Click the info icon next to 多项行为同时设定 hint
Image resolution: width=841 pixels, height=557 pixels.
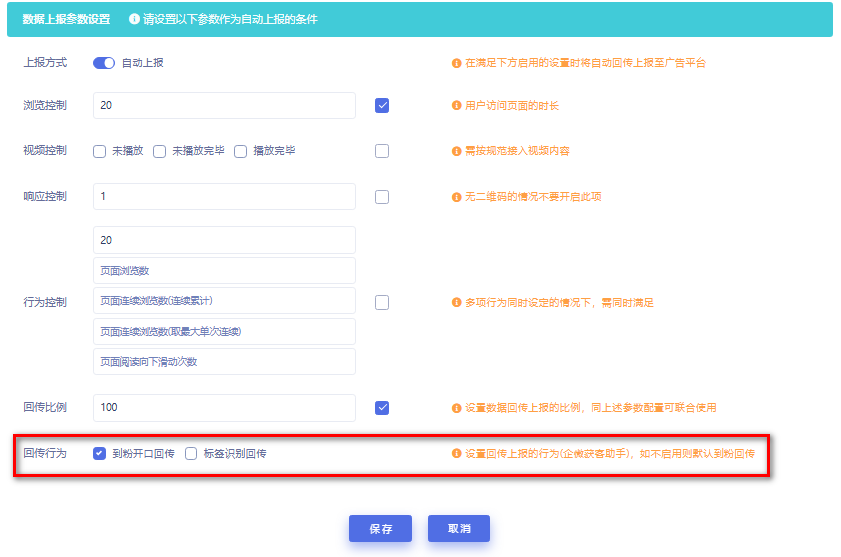pos(457,303)
